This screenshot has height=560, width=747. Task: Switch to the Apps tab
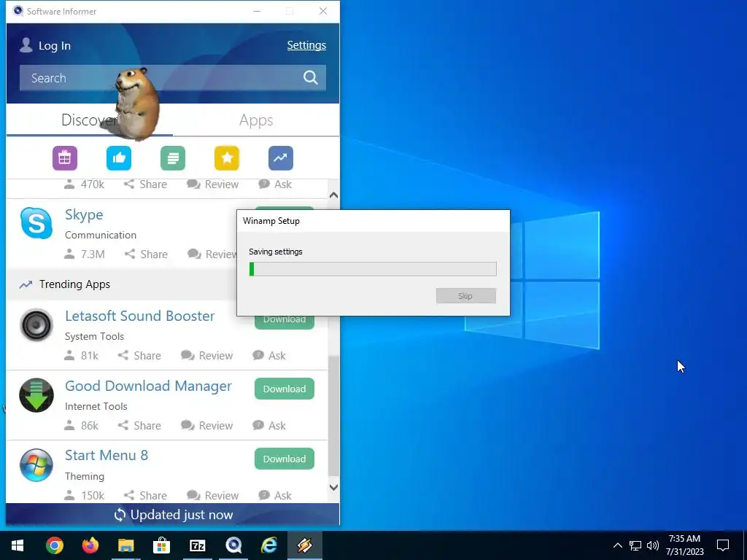256,120
